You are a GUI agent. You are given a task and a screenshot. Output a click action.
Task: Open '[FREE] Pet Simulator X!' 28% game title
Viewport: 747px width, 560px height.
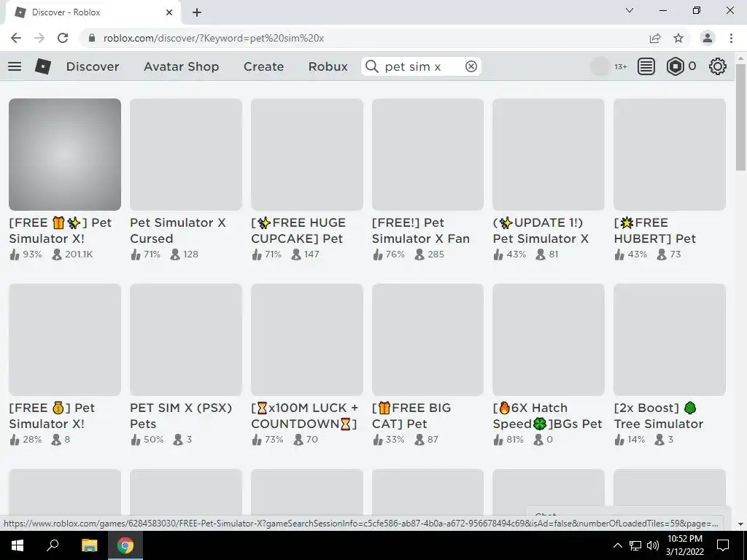coord(52,416)
